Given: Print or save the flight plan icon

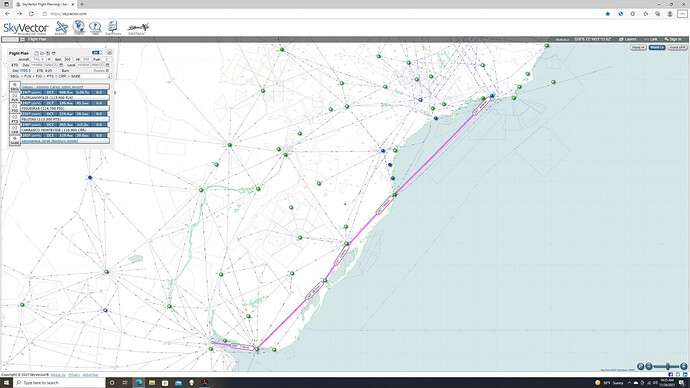Looking at the screenshot, I should [48, 53].
